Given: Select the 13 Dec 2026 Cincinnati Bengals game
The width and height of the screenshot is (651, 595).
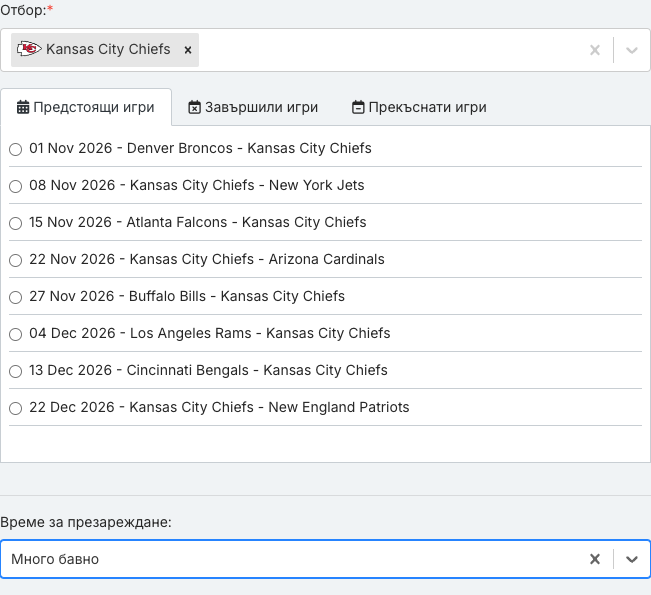Looking at the screenshot, I should (x=16, y=371).
